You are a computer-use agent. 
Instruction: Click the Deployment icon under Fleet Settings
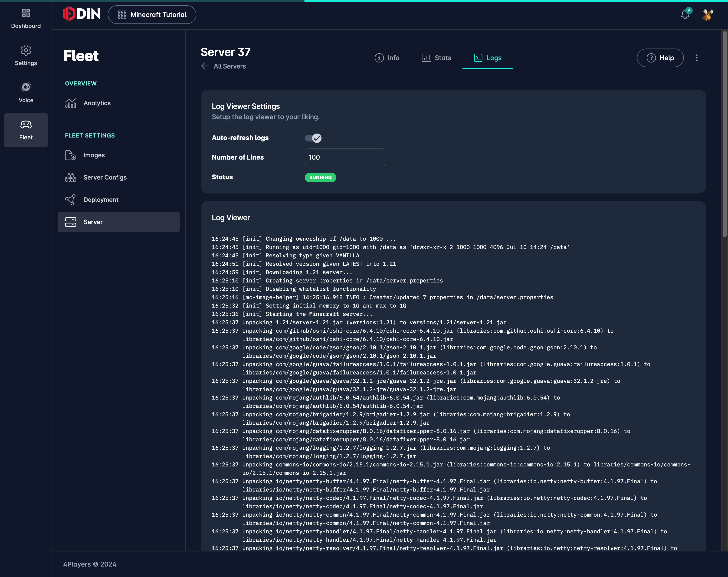coord(70,199)
